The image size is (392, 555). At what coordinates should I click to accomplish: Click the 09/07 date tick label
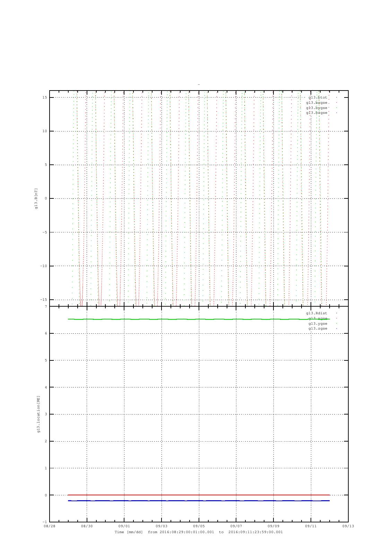pyautogui.click(x=236, y=526)
